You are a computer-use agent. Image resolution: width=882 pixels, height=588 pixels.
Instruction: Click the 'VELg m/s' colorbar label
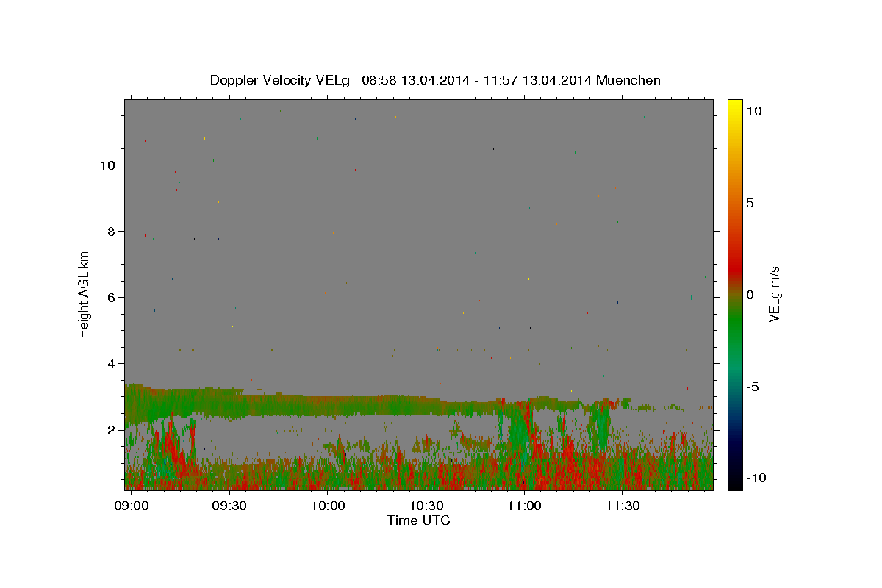(x=774, y=294)
